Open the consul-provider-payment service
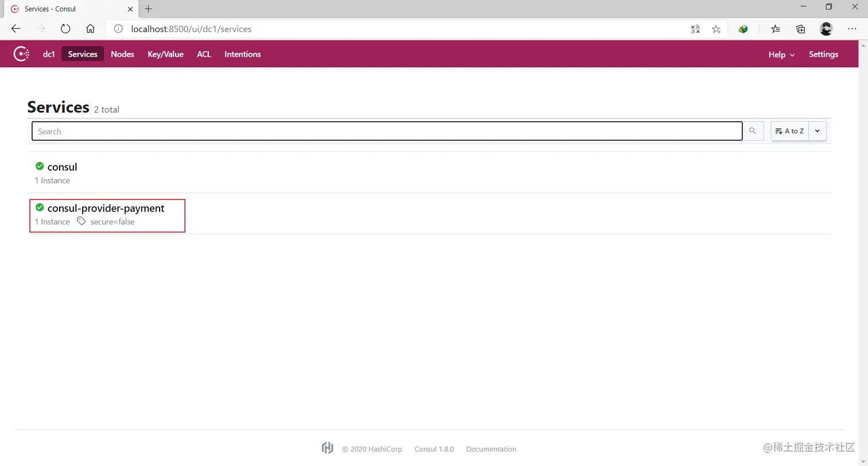This screenshot has width=868, height=466. pyautogui.click(x=106, y=208)
